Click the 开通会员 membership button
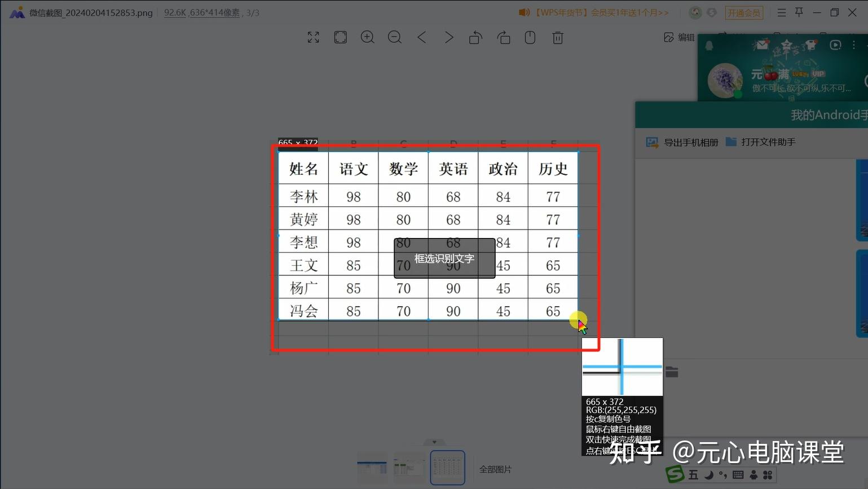The height and width of the screenshot is (489, 868). (x=744, y=12)
